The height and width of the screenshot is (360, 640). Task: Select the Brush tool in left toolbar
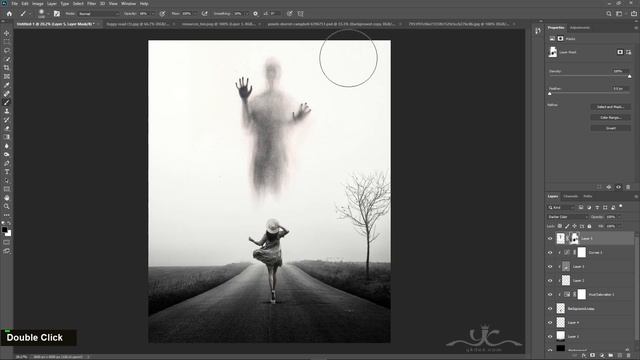(7, 102)
